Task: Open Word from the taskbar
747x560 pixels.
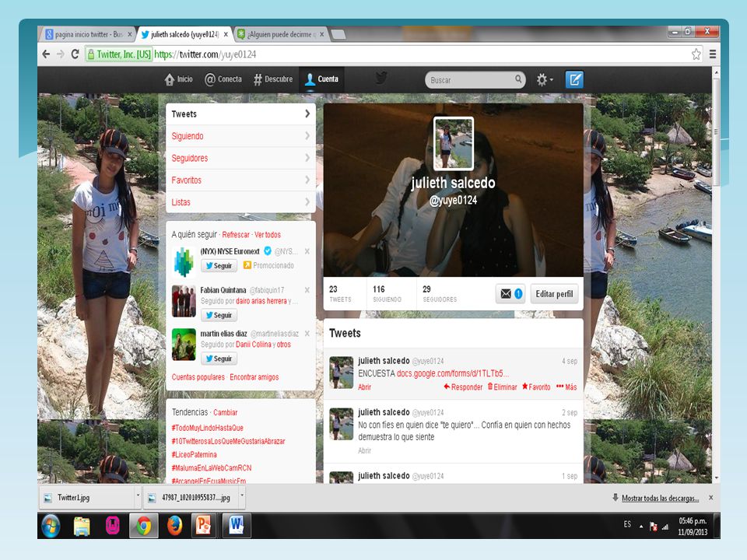Action: click(237, 527)
